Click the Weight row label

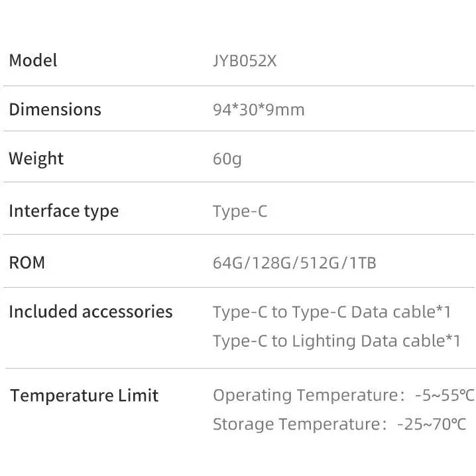36,159
